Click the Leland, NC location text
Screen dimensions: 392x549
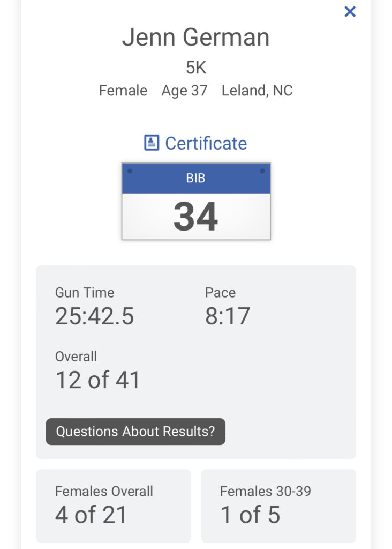point(257,90)
